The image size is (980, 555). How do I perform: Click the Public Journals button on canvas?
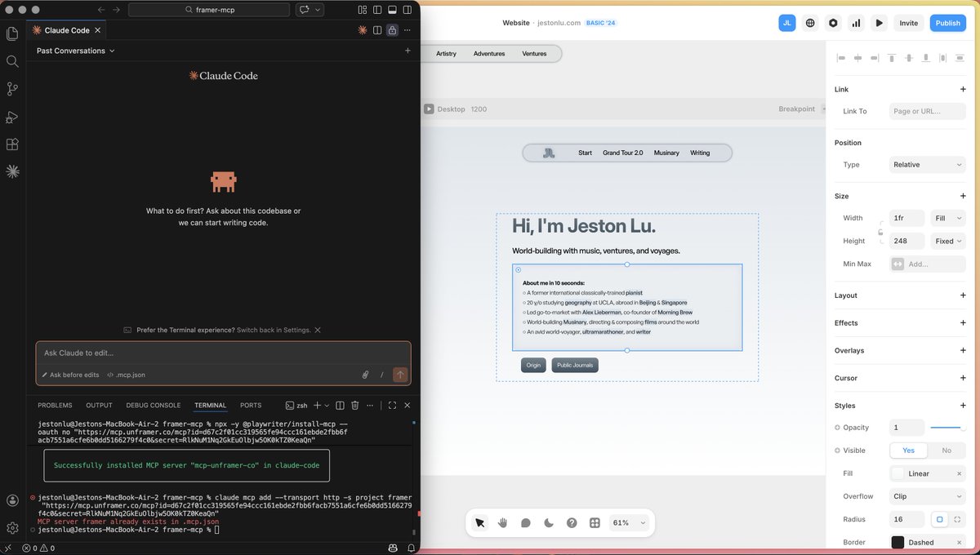[x=575, y=365]
